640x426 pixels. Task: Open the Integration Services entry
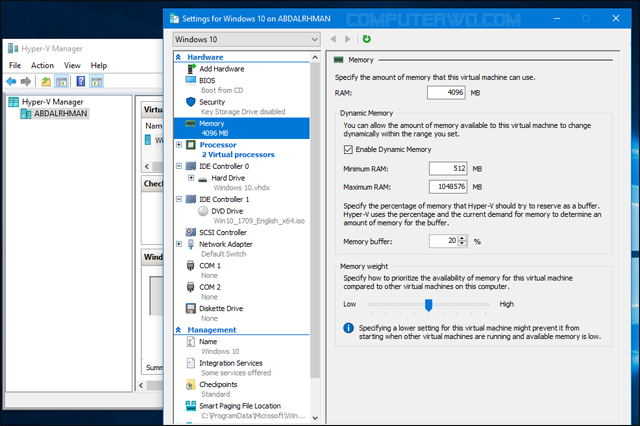pos(231,363)
